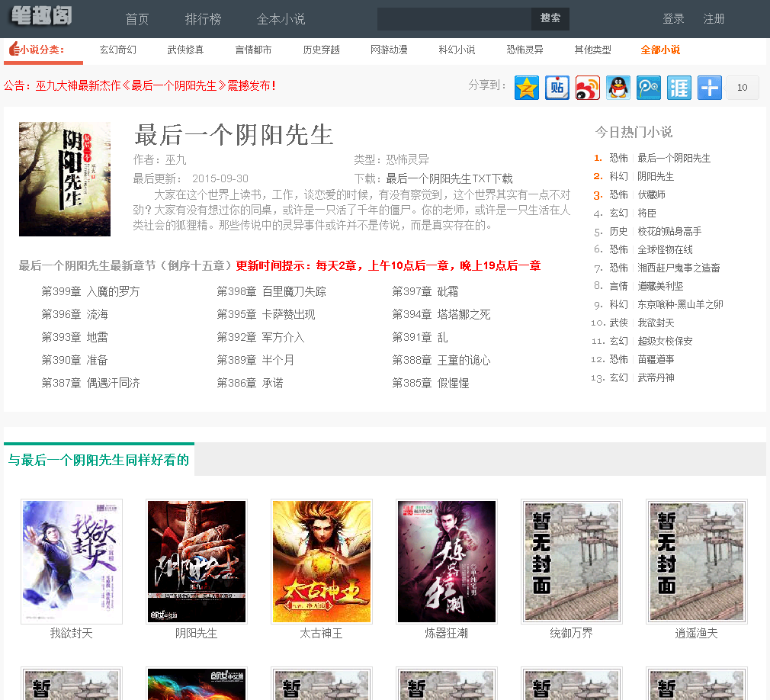This screenshot has width=770, height=700.
Task: Open chapter 第399章 入魔的罗方
Action: 91,291
